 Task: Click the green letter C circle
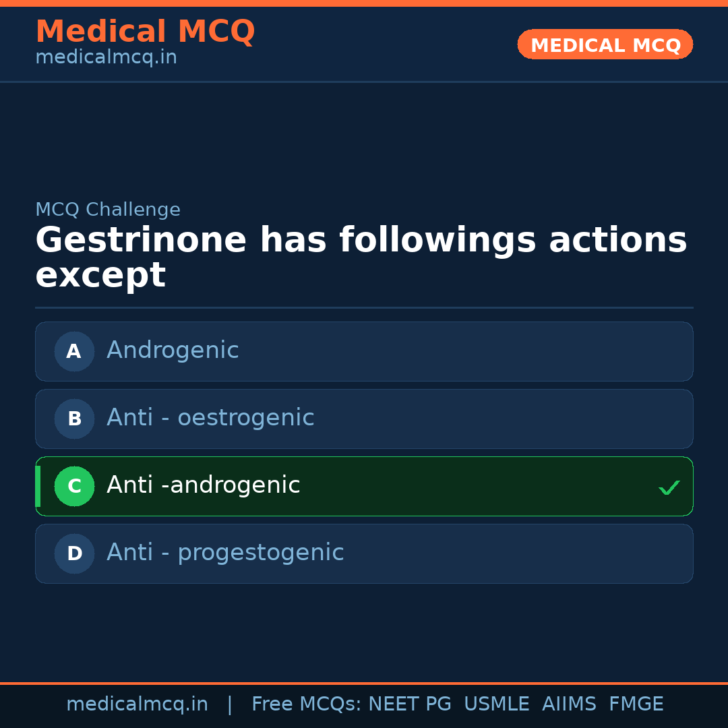(74, 486)
